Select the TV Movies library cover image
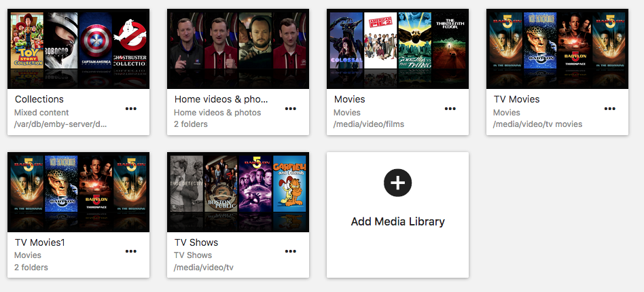The height and width of the screenshot is (292, 644). [x=557, y=49]
